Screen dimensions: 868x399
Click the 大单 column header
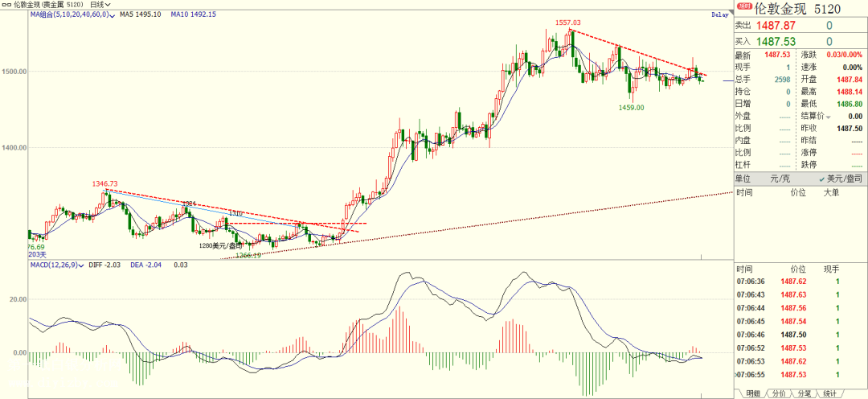(829, 193)
